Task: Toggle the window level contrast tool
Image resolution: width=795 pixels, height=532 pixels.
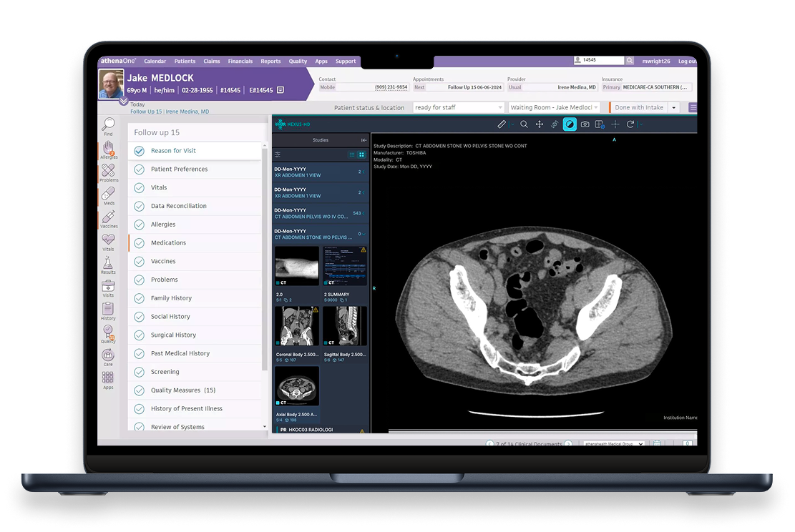Action: [570, 124]
